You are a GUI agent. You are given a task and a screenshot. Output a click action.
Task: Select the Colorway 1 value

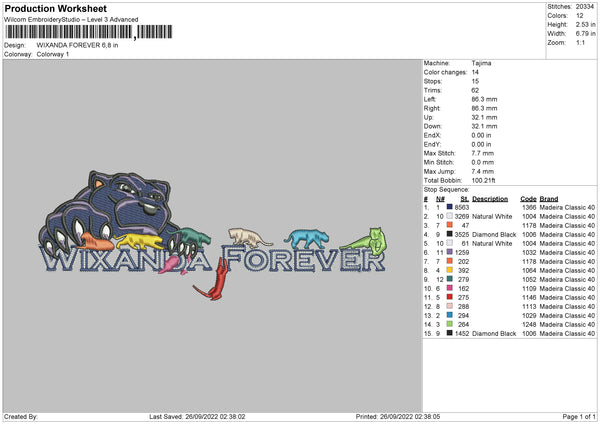click(53, 54)
